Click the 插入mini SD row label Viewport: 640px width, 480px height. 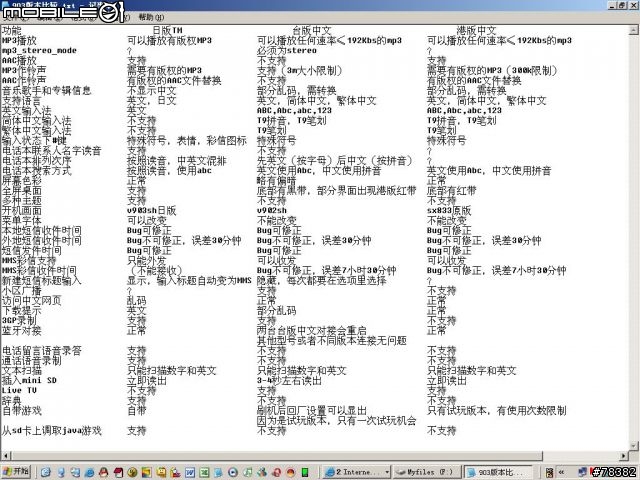point(29,381)
